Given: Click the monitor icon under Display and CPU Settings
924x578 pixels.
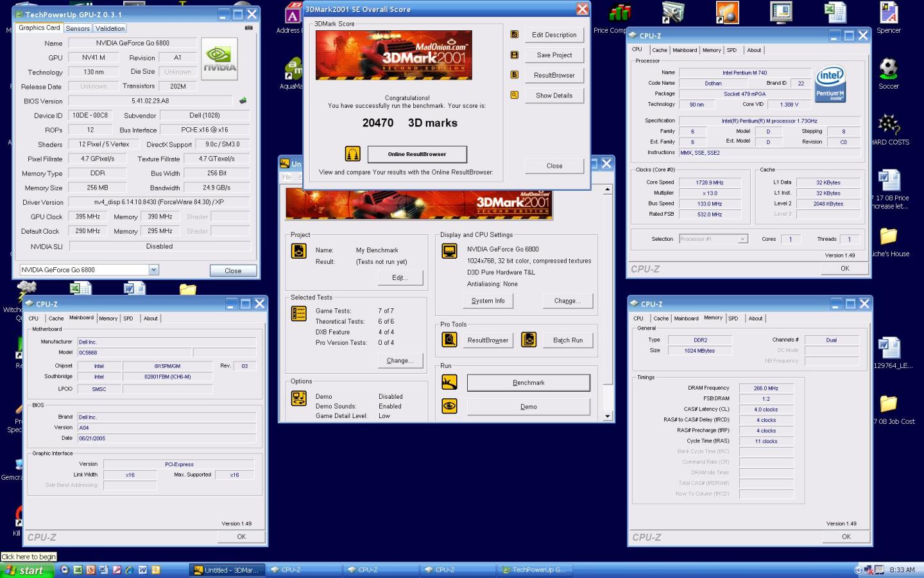Looking at the screenshot, I should pyautogui.click(x=449, y=251).
